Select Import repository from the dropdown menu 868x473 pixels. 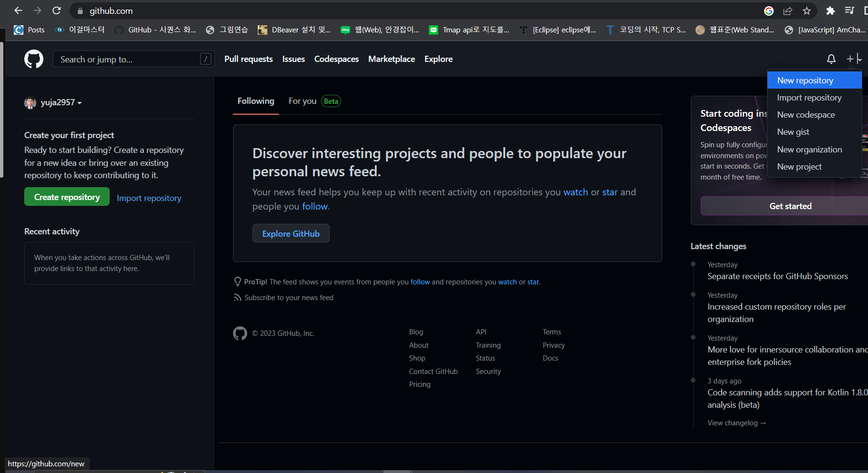click(x=815, y=98)
